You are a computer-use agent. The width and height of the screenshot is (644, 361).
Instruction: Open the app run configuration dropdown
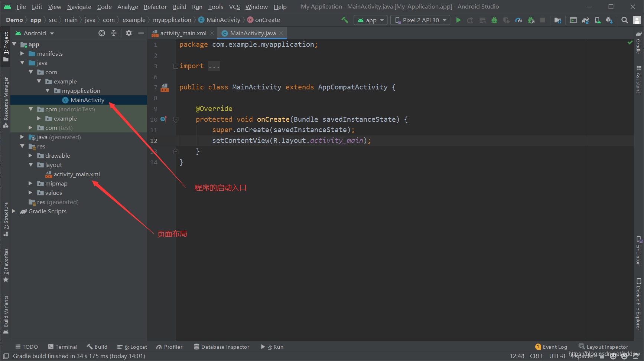(x=370, y=20)
